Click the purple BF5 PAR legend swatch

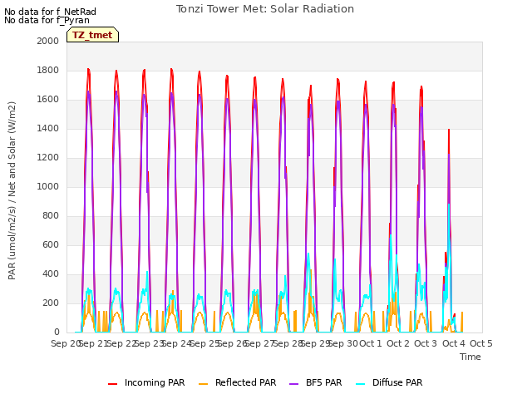coord(293,384)
